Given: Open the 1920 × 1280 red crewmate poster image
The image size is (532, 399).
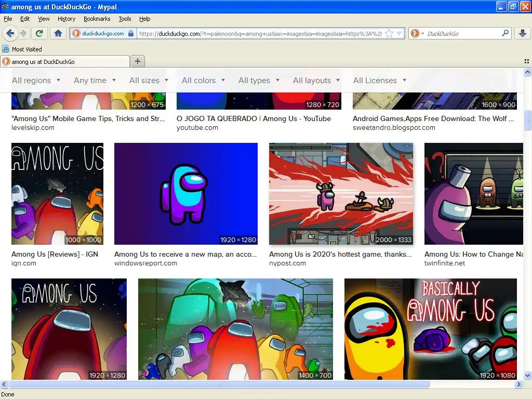Looking at the screenshot, I should (69, 329).
